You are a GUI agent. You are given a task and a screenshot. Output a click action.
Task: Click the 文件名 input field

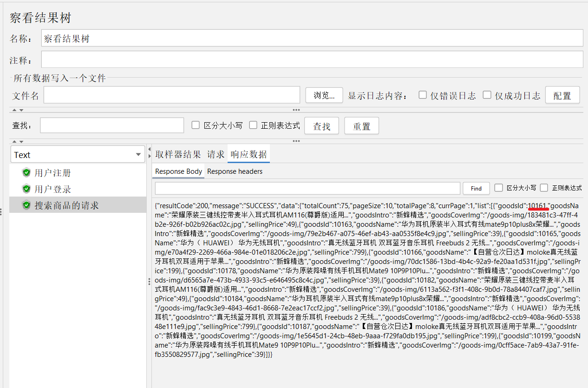(172, 95)
